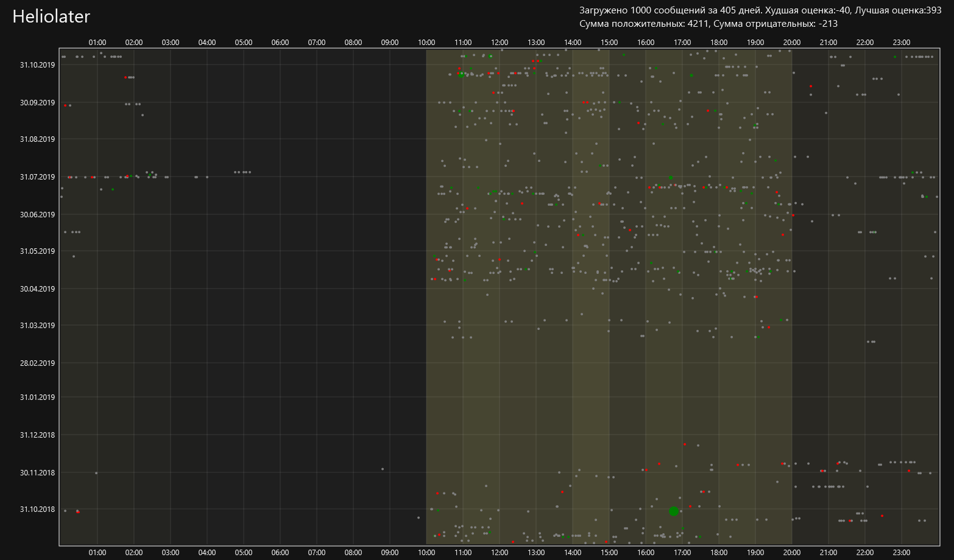Click the isolated red dot below 31.12.2018 near 17:00
This screenshot has width=954, height=560.
click(685, 444)
